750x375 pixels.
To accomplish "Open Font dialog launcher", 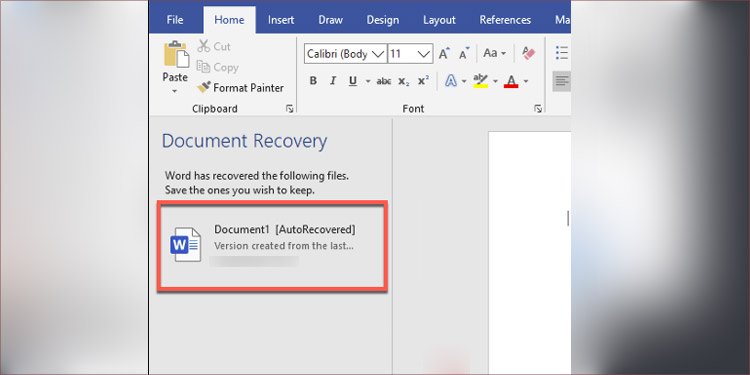I will coord(538,109).
